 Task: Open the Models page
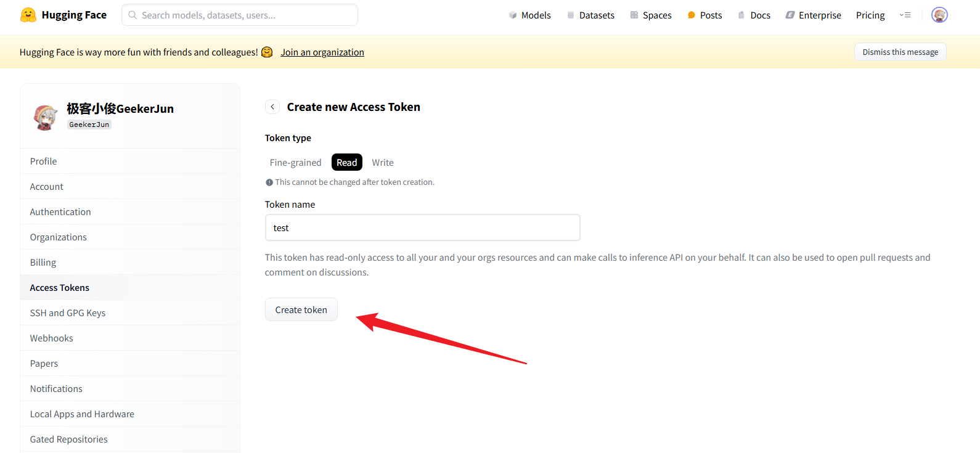coord(530,15)
